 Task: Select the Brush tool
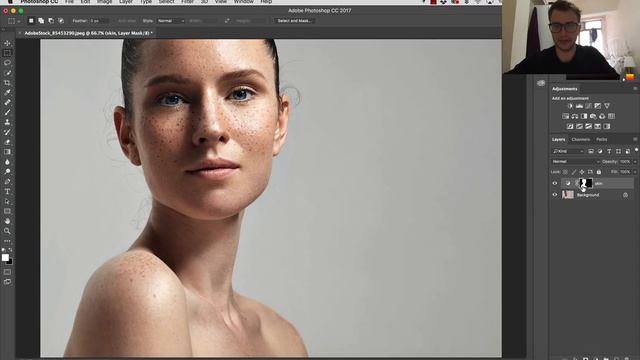coord(7,112)
